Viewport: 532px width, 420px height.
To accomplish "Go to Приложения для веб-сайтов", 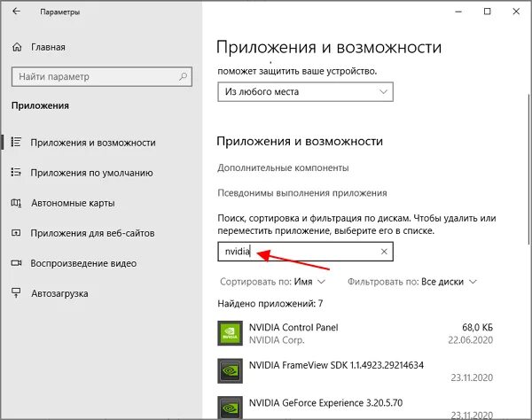I will pos(92,233).
